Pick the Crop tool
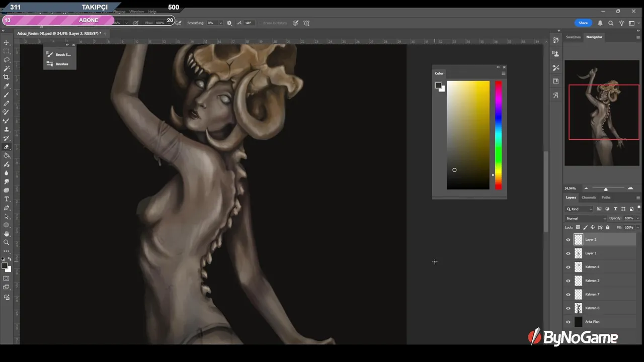Image resolution: width=644 pixels, height=362 pixels. point(7,77)
